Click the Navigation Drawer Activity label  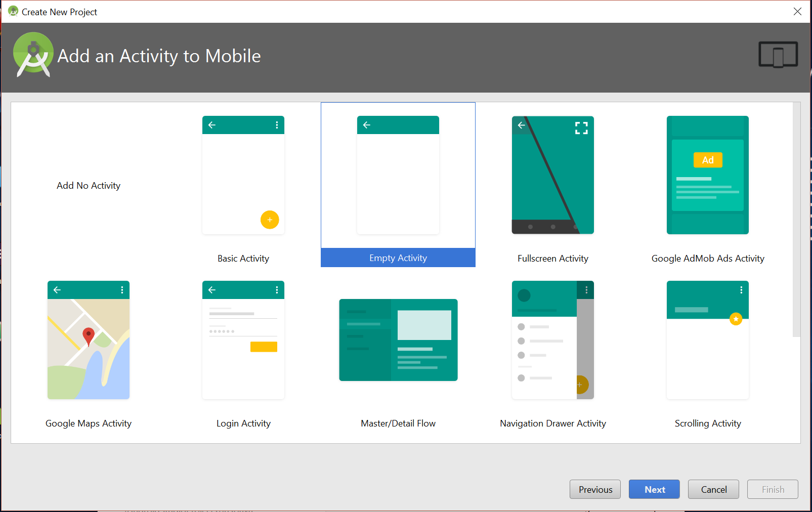point(553,423)
